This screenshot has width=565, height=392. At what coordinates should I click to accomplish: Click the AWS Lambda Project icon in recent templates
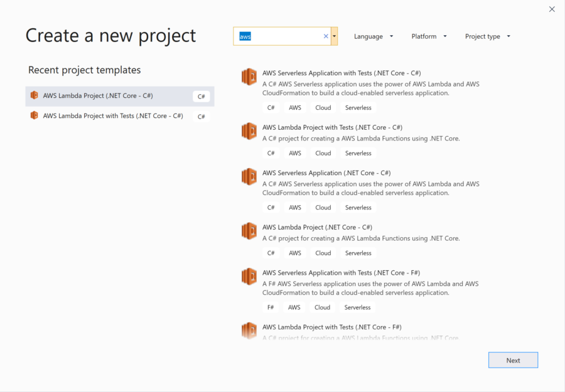(35, 95)
